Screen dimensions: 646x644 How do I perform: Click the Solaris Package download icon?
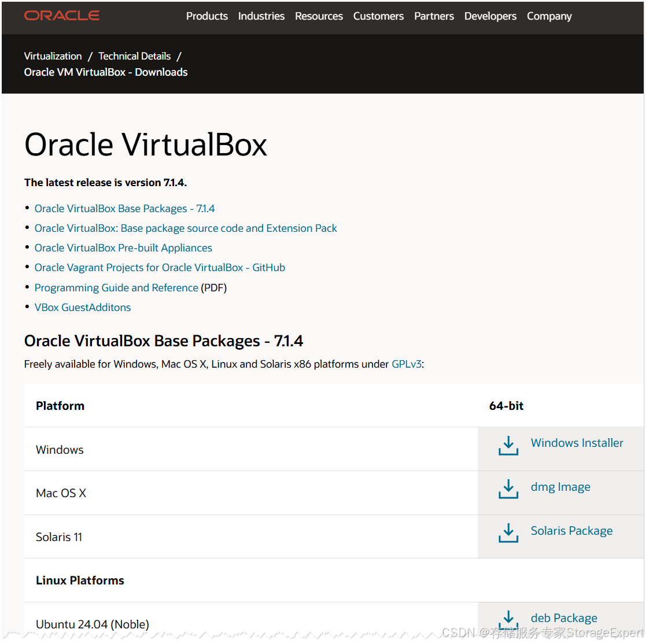[508, 533]
